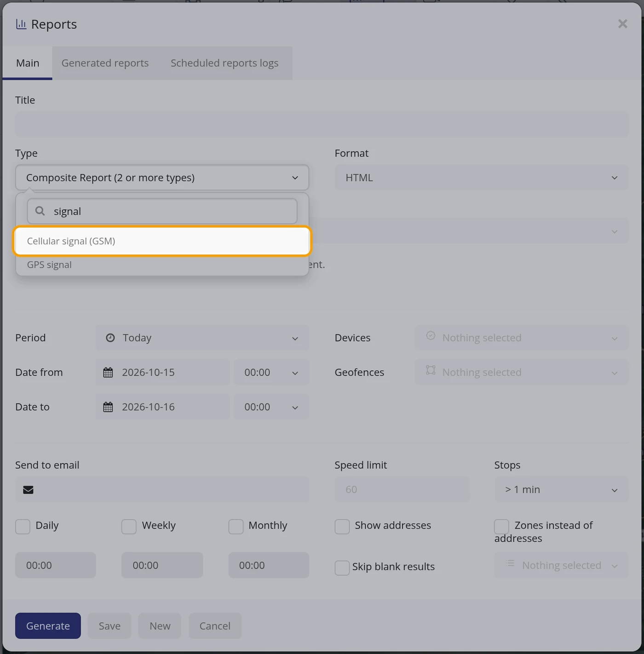Open the Date from time dropdown
The height and width of the screenshot is (654, 644).
pyautogui.click(x=271, y=373)
